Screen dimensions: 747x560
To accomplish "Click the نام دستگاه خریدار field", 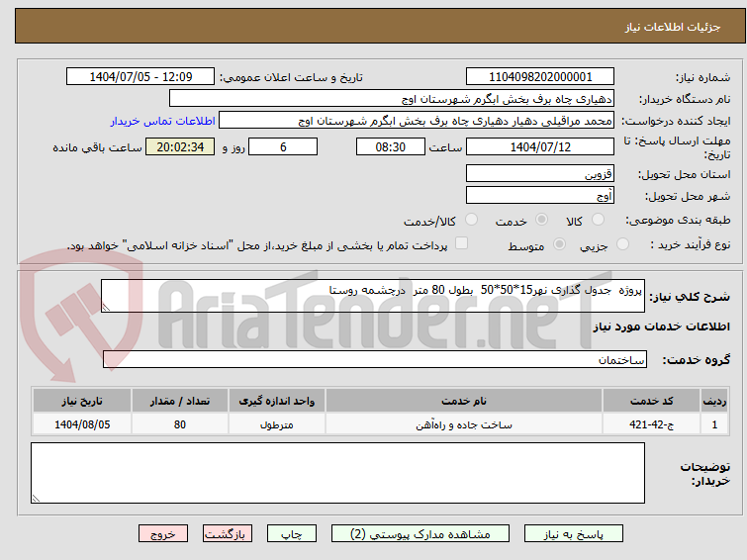I will coord(392,99).
